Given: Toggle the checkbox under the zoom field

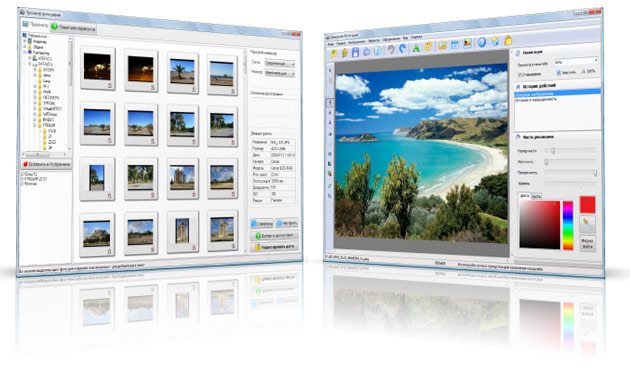Looking at the screenshot, I should tap(520, 75).
